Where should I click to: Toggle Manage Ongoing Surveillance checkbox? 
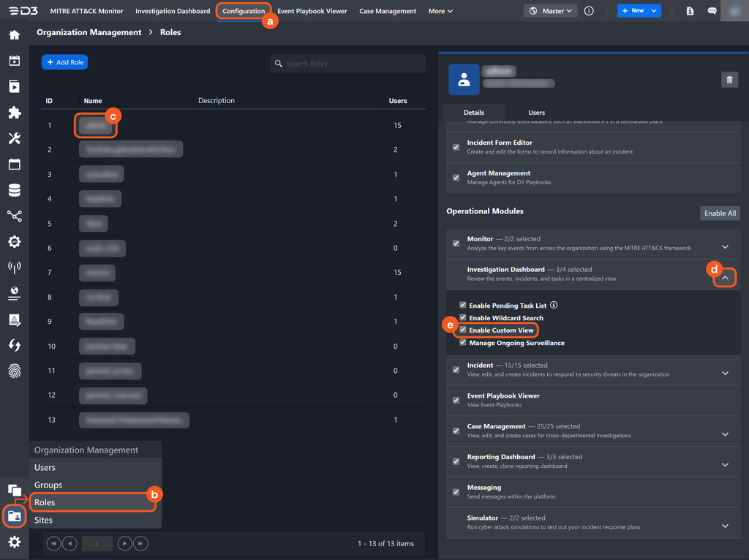463,342
